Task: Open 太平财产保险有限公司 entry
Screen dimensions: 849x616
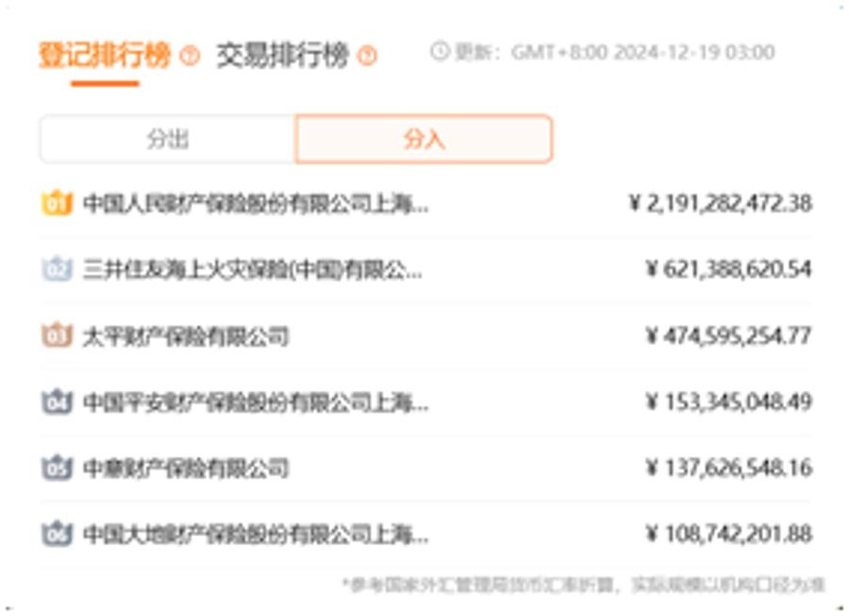Action: click(x=186, y=336)
